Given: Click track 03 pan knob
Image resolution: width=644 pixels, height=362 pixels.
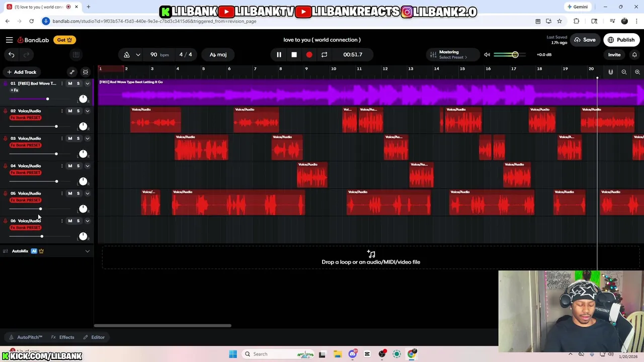Looking at the screenshot, I should click(83, 154).
